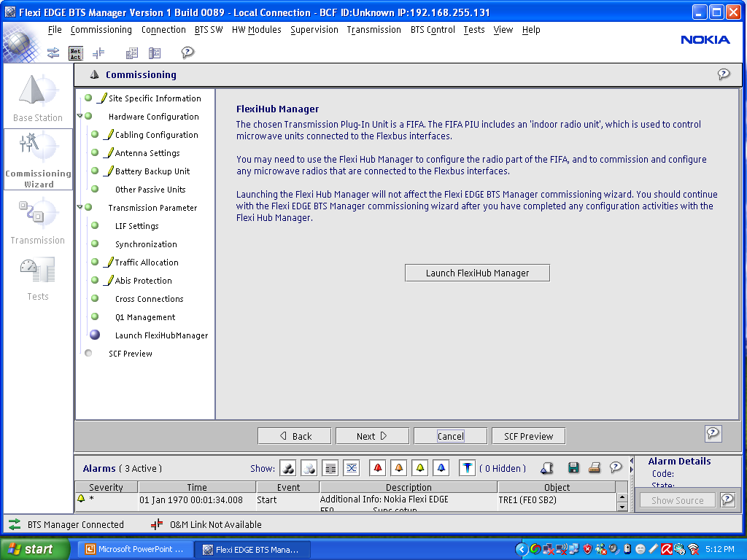Click the print alarms icon
The height and width of the screenshot is (560, 747).
595,468
